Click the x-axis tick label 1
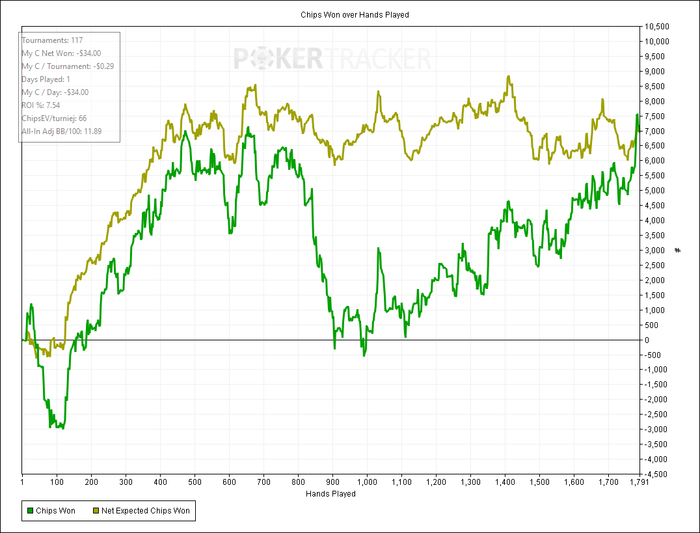 22,482
